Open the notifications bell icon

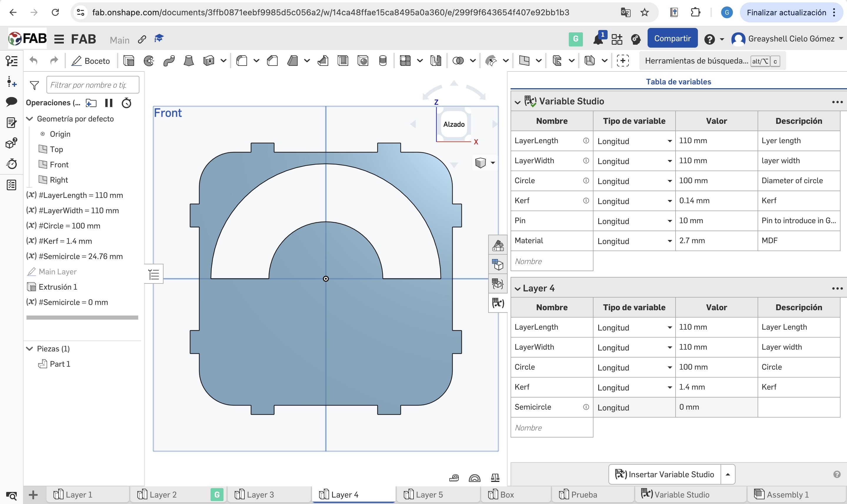coord(598,39)
